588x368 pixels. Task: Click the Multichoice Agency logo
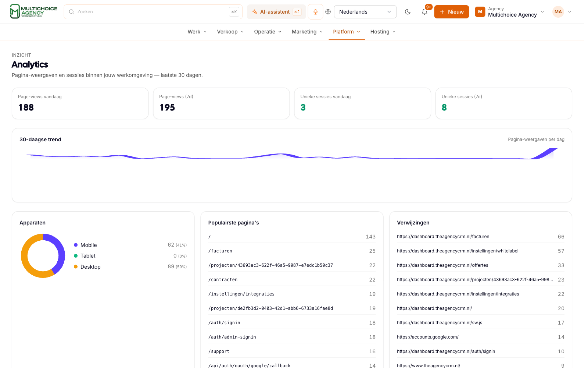[33, 11]
